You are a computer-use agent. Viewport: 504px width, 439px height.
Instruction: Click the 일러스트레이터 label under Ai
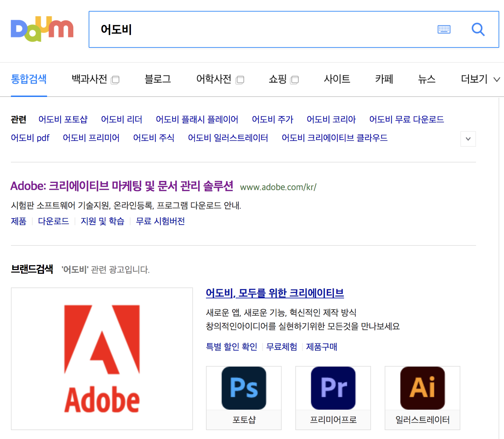click(423, 420)
